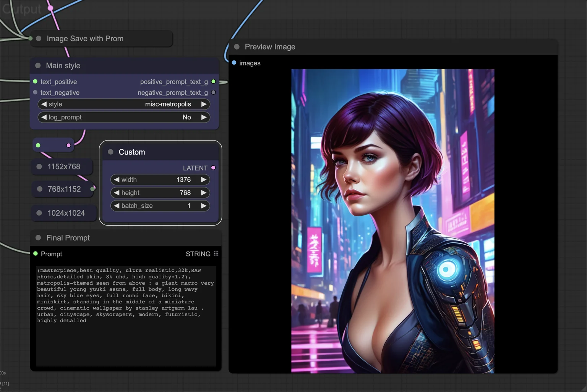Increase height with the right arrow
This screenshot has width=587, height=392.
coord(204,193)
